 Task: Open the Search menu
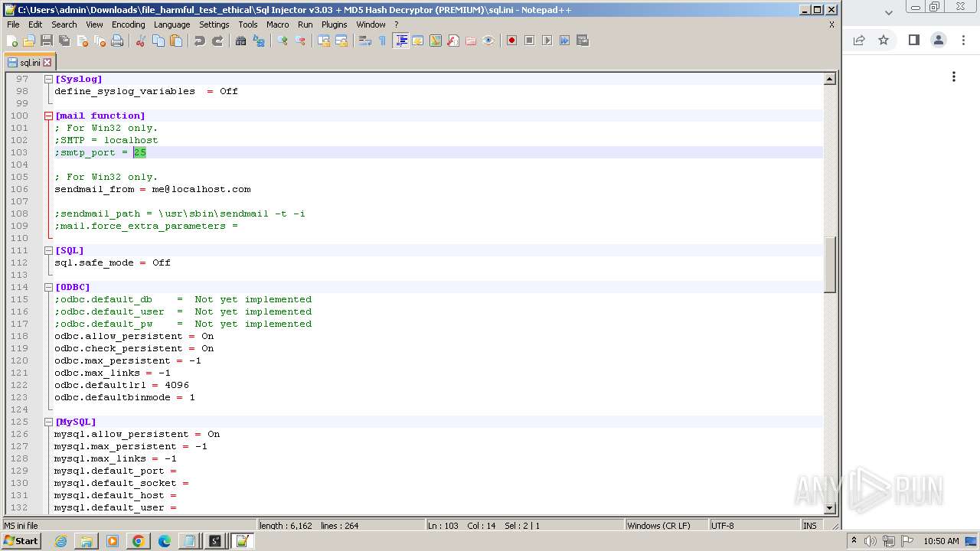coord(64,24)
